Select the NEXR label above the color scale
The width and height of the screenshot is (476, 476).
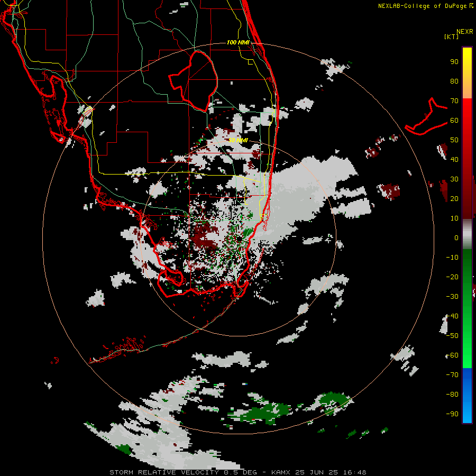click(x=465, y=32)
